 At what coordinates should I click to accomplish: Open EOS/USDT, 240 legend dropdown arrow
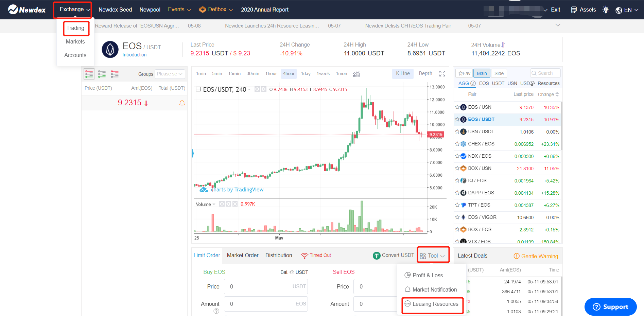point(249,90)
